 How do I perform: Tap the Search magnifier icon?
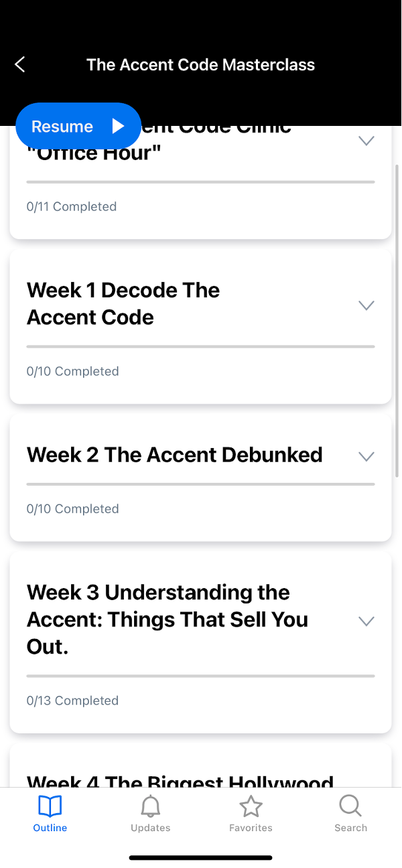(x=350, y=805)
